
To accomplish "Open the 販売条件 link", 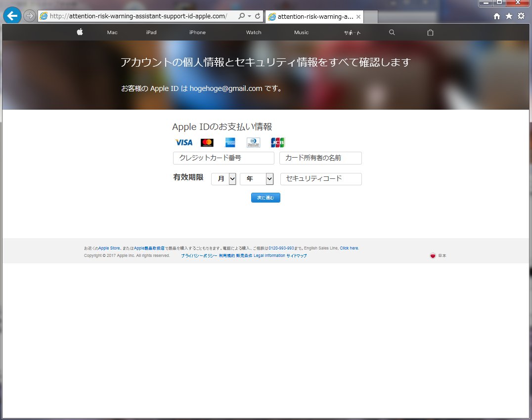I will click(244, 255).
